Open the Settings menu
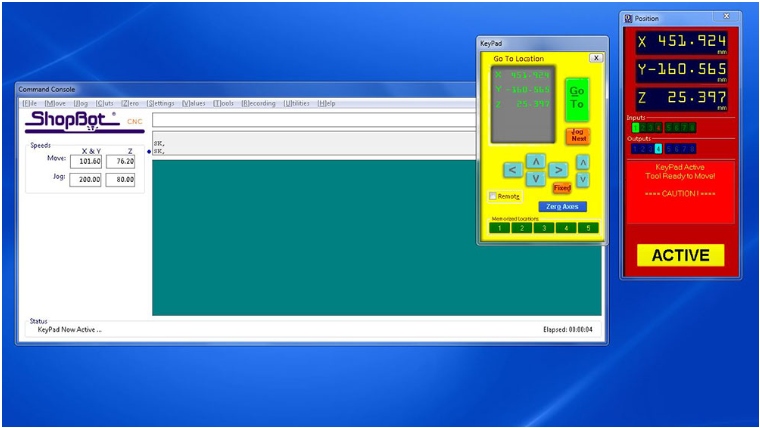The width and height of the screenshot is (760, 428). 160,103
